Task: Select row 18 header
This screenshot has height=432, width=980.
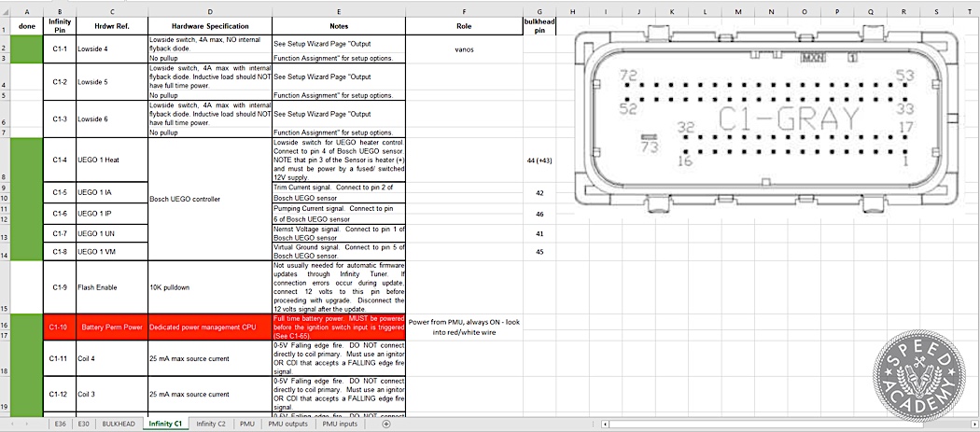Action: (x=5, y=358)
